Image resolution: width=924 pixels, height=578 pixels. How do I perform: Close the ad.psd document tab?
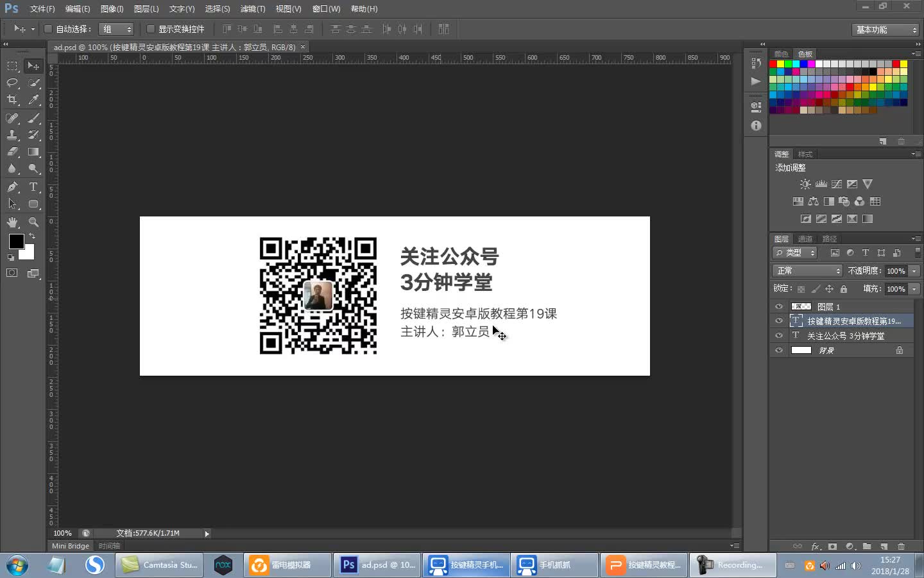pyautogui.click(x=303, y=47)
